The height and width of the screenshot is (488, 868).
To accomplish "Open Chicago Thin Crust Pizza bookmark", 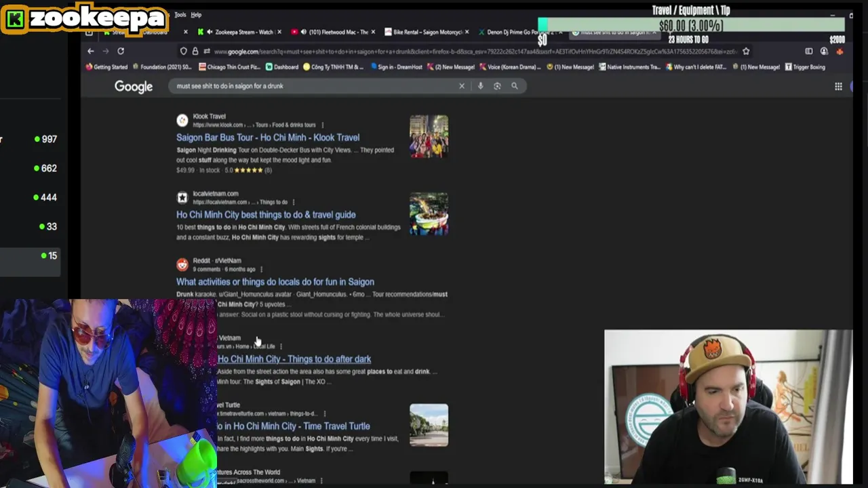I will [229, 67].
